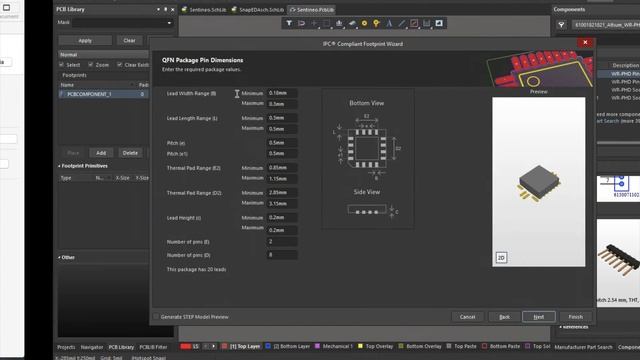Toggle the Clear Existing checkbox
640x360 pixels.
click(x=120, y=64)
